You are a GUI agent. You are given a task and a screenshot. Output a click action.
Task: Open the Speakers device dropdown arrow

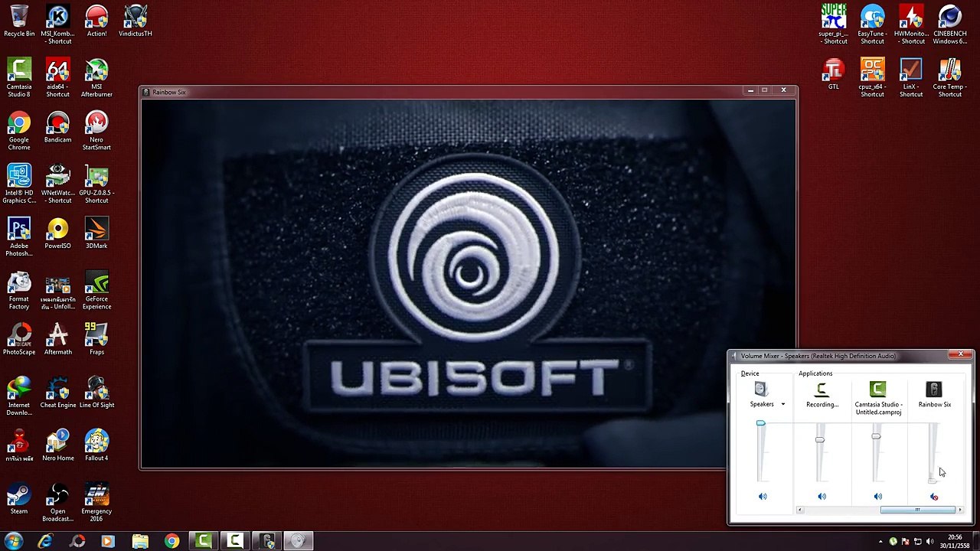point(782,404)
